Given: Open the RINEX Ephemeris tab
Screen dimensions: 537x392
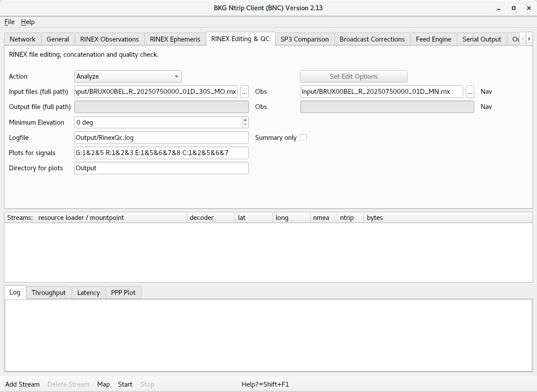Looking at the screenshot, I should 175,39.
